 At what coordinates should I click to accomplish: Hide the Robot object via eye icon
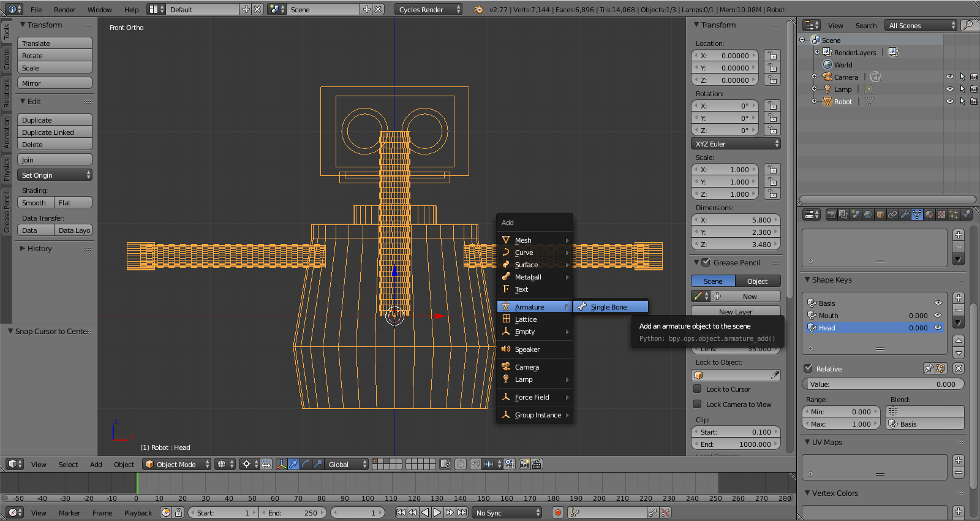click(x=949, y=101)
